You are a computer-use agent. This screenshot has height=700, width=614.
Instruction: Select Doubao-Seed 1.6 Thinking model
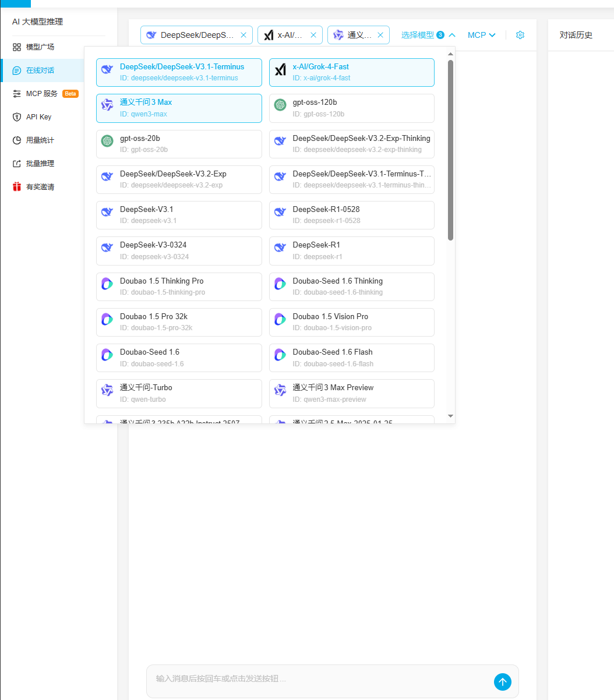tap(352, 287)
